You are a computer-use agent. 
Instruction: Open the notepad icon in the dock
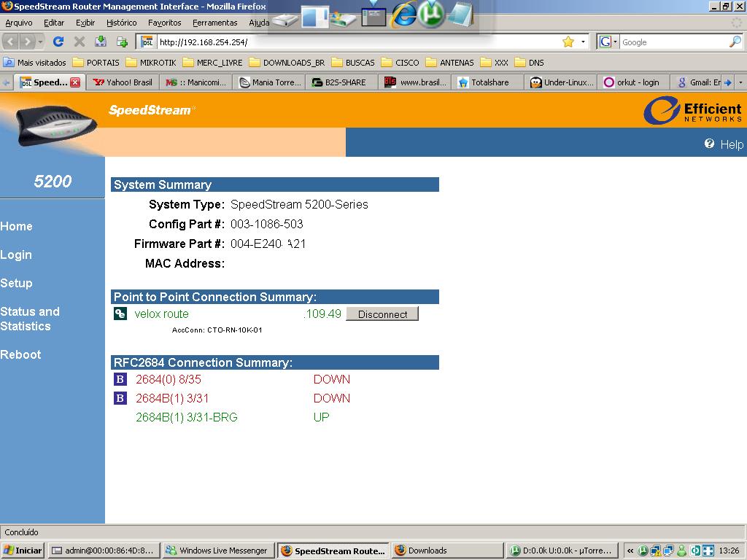(x=460, y=15)
